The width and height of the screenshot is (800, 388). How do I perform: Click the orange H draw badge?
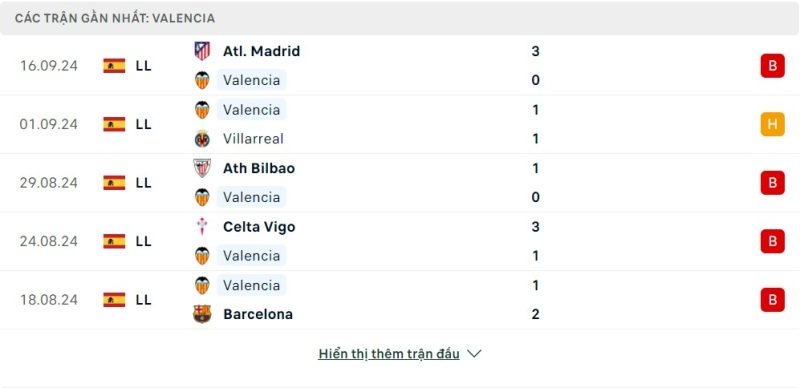pyautogui.click(x=772, y=124)
